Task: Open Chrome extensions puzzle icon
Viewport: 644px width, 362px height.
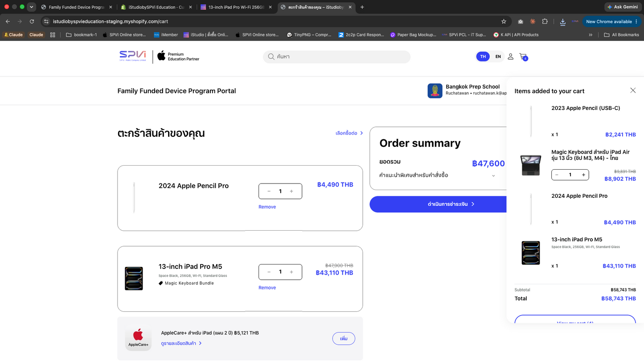Action: (545, 21)
